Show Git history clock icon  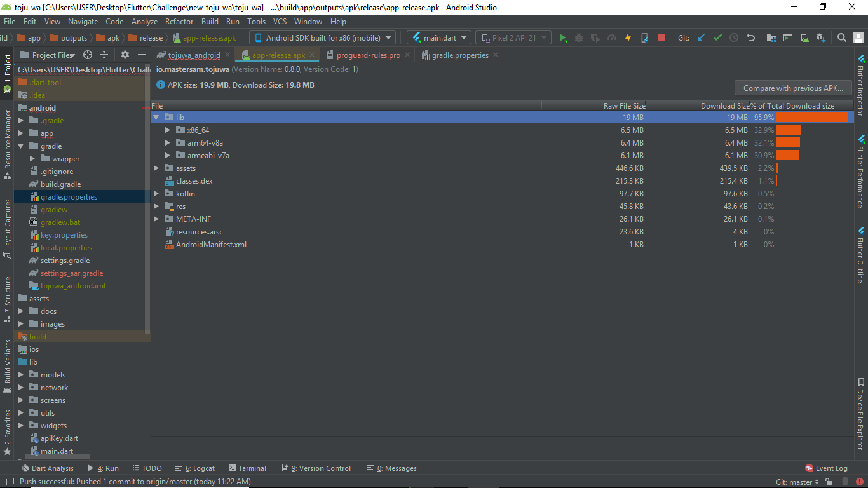pyautogui.click(x=734, y=38)
